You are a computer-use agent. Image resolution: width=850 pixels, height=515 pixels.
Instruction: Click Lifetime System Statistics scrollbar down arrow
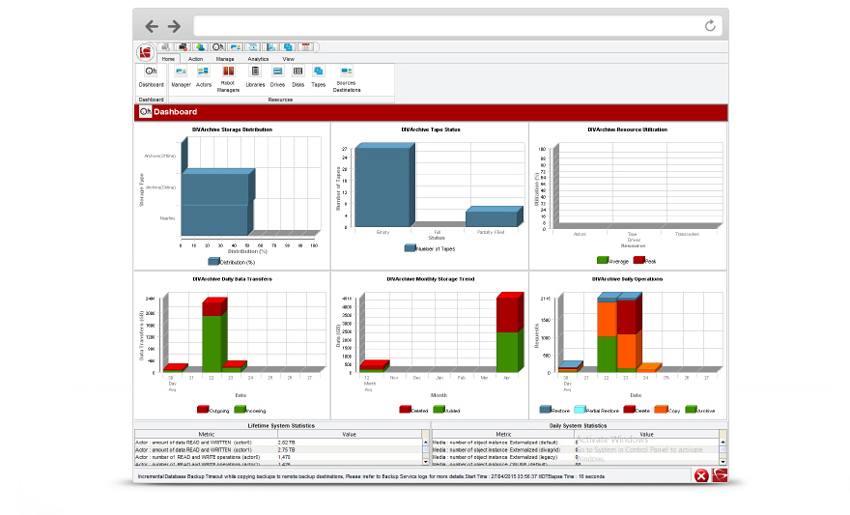(x=426, y=462)
